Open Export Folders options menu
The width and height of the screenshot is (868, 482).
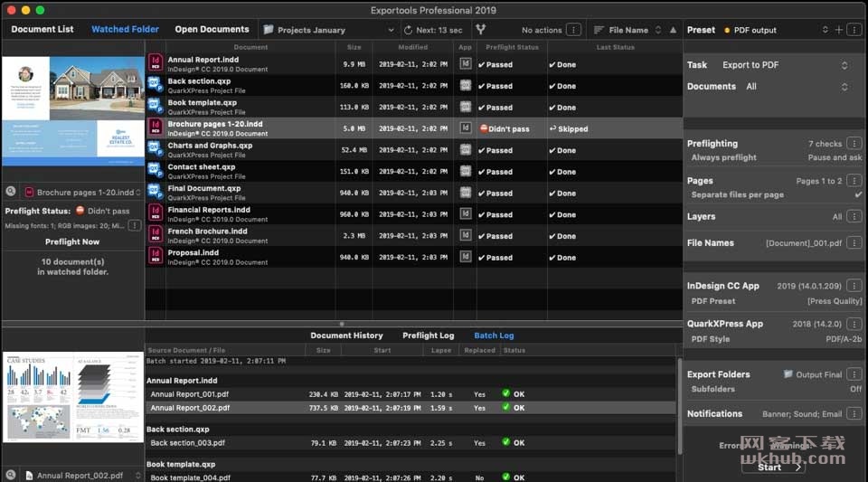854,374
